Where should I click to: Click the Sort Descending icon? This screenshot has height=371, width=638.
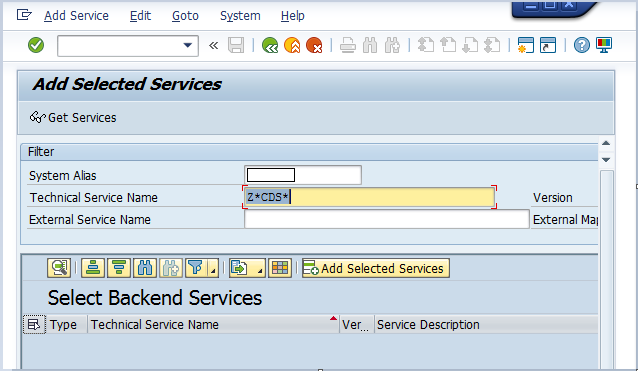[x=119, y=268]
